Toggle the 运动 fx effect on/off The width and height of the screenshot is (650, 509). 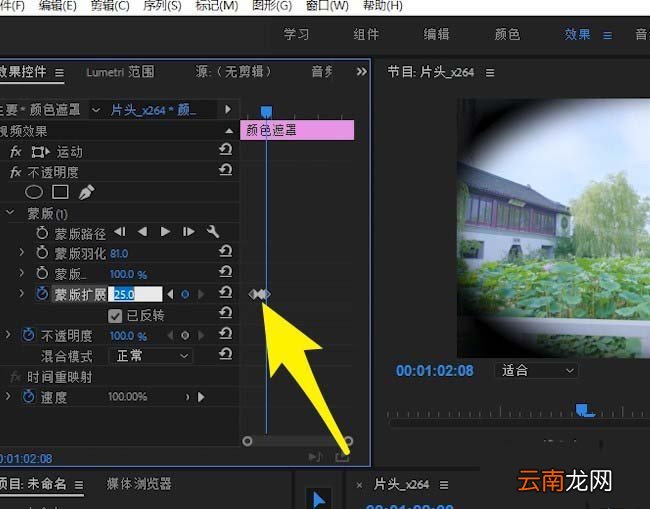click(16, 152)
